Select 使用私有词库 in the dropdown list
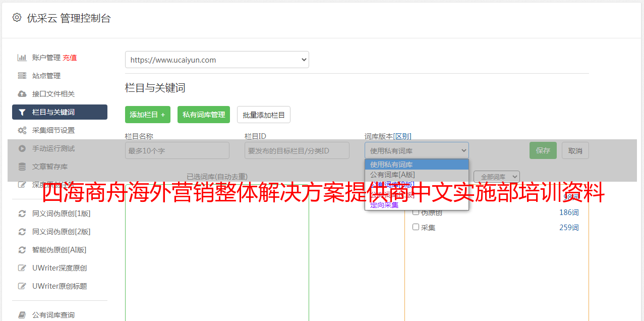The height and width of the screenshot is (321, 644). (417, 165)
